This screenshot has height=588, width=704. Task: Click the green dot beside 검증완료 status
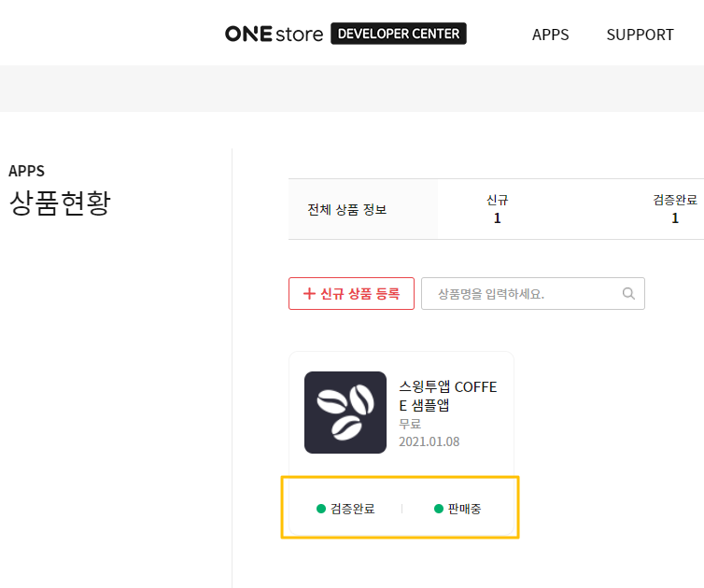321,509
